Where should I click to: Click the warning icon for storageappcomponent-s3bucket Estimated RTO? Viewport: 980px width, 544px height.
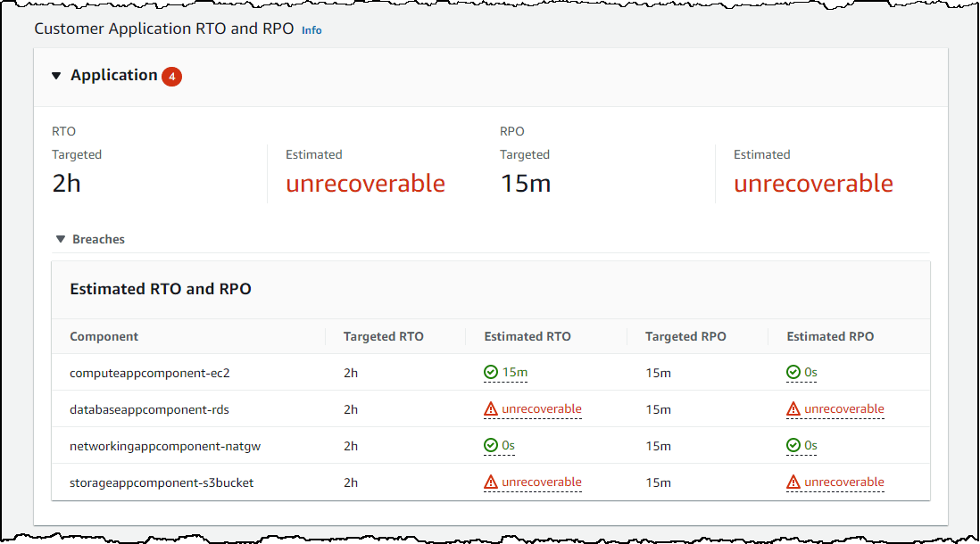[x=491, y=482]
